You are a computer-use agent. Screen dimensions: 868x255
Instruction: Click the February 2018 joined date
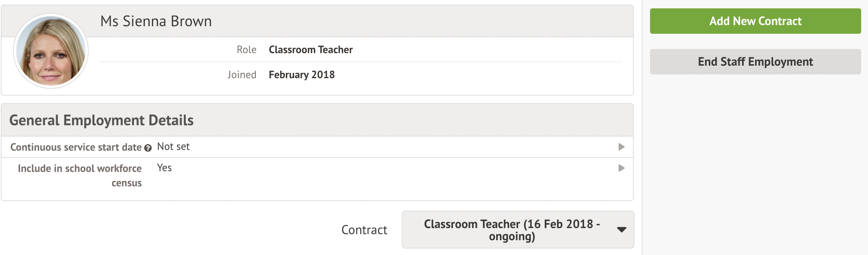(x=301, y=75)
